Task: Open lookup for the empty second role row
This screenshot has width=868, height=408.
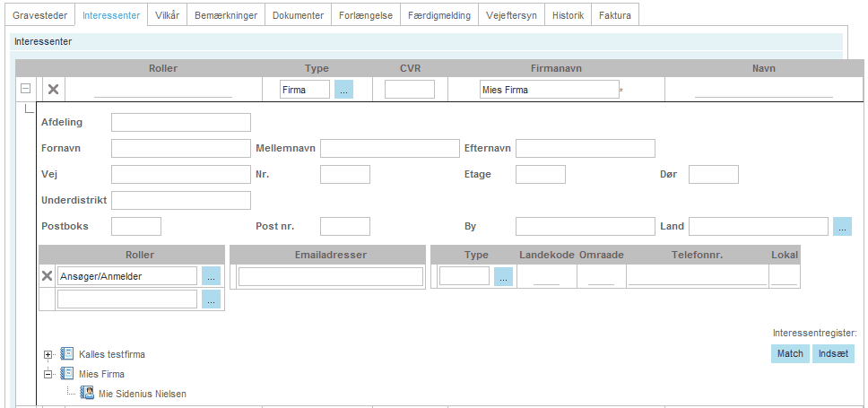Action: tap(211, 299)
